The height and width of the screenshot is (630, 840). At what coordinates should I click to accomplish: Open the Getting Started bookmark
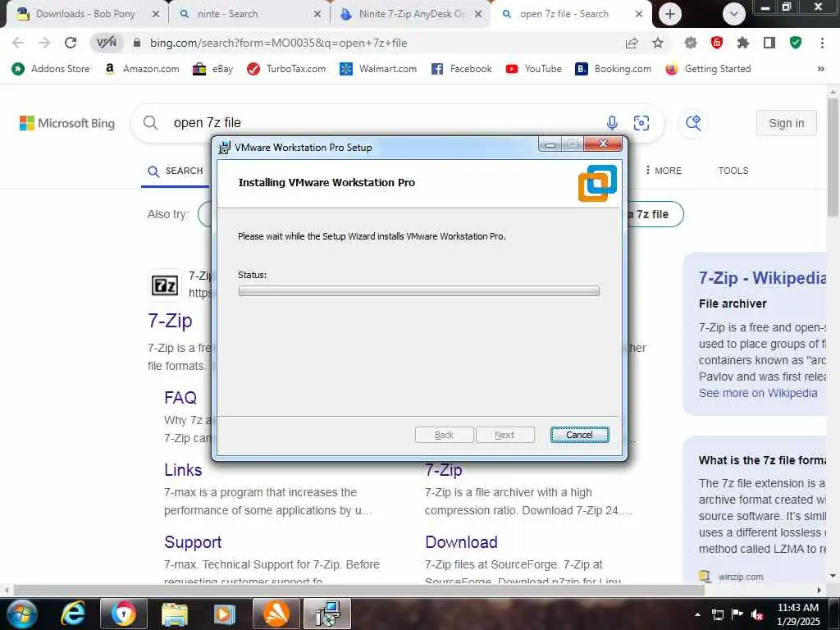tap(708, 69)
